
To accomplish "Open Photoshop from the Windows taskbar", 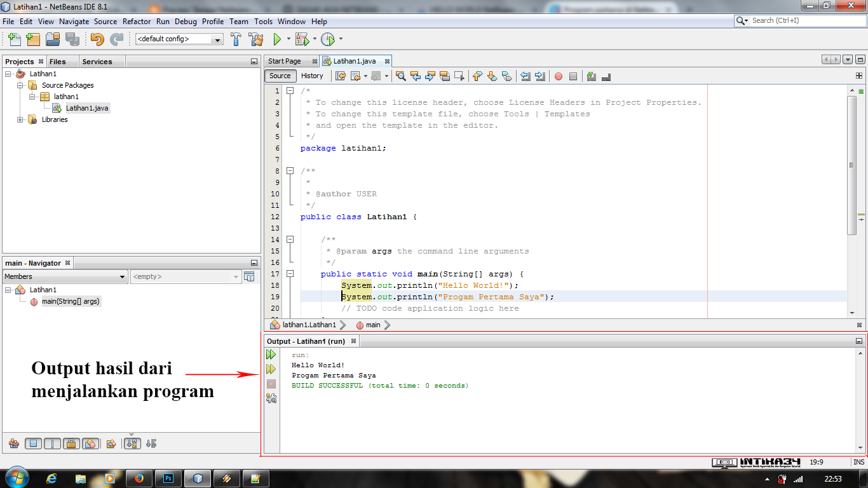I will pos(169,478).
